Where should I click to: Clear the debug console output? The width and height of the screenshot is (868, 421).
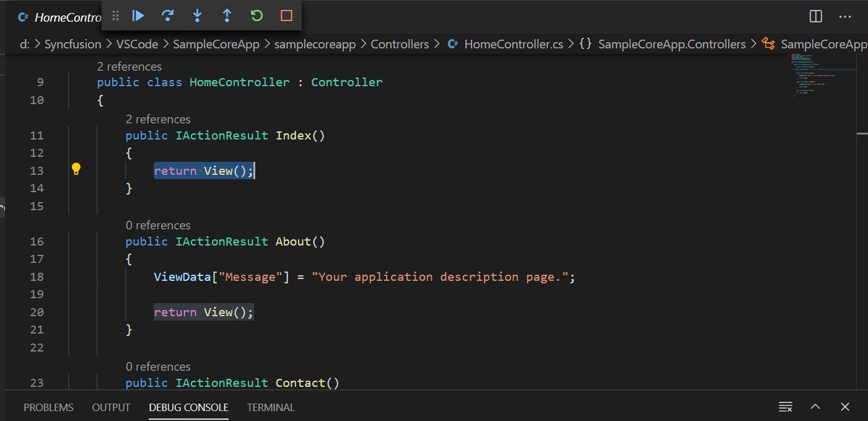coord(785,407)
